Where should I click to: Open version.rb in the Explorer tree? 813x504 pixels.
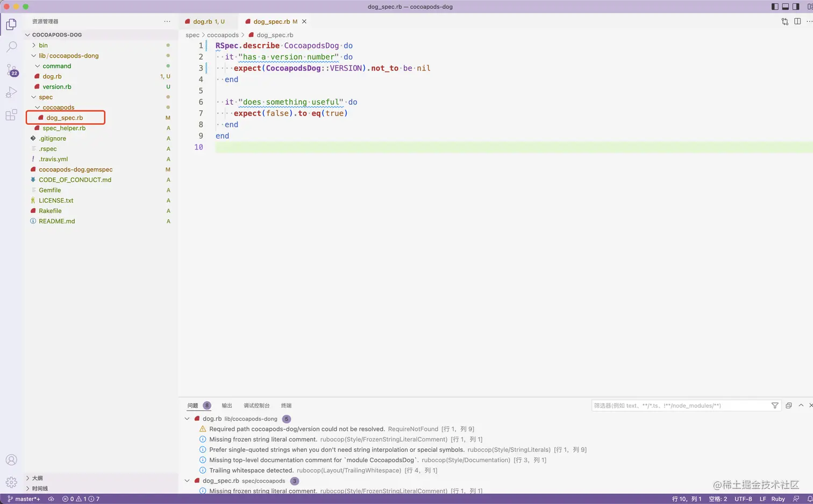click(57, 87)
